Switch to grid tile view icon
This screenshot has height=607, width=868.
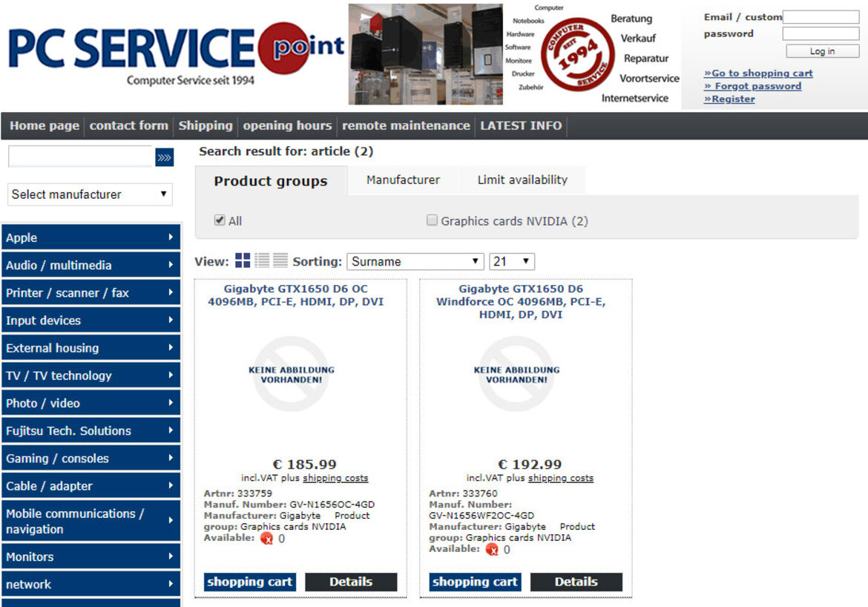pyautogui.click(x=243, y=260)
